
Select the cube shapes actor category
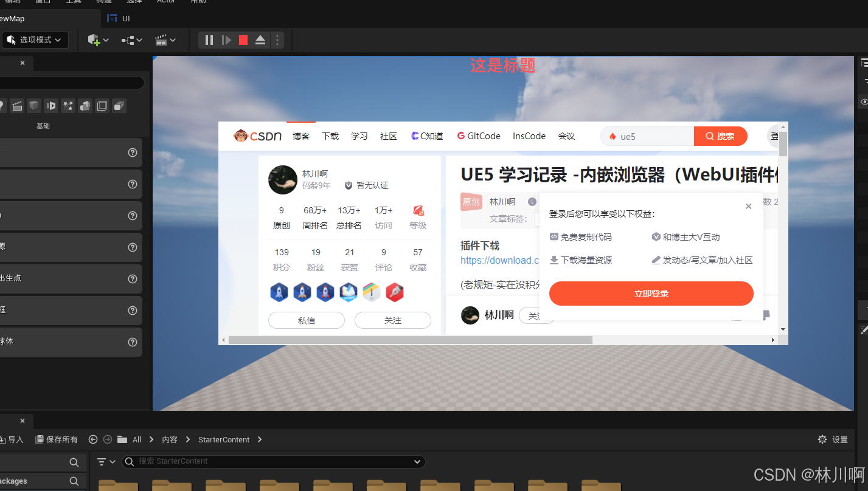pyautogui.click(x=34, y=106)
